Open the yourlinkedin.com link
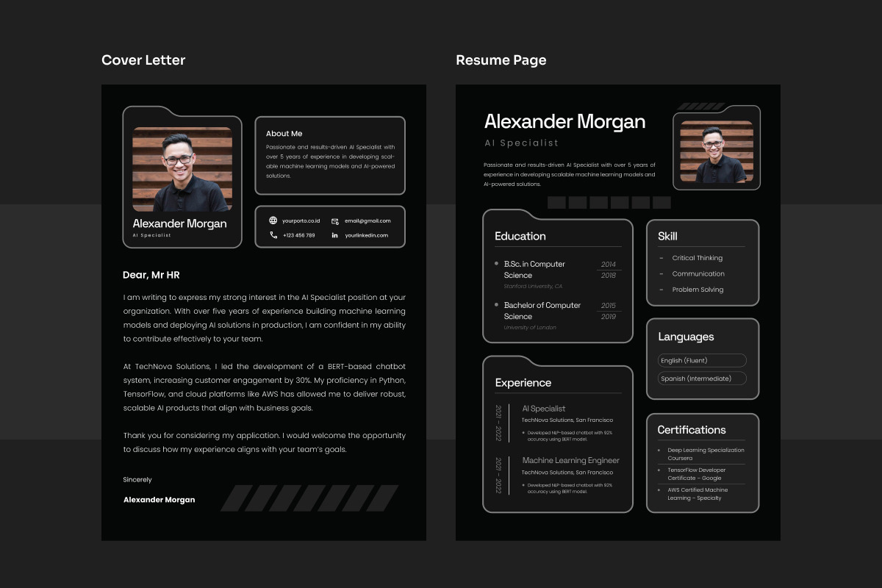 click(366, 235)
